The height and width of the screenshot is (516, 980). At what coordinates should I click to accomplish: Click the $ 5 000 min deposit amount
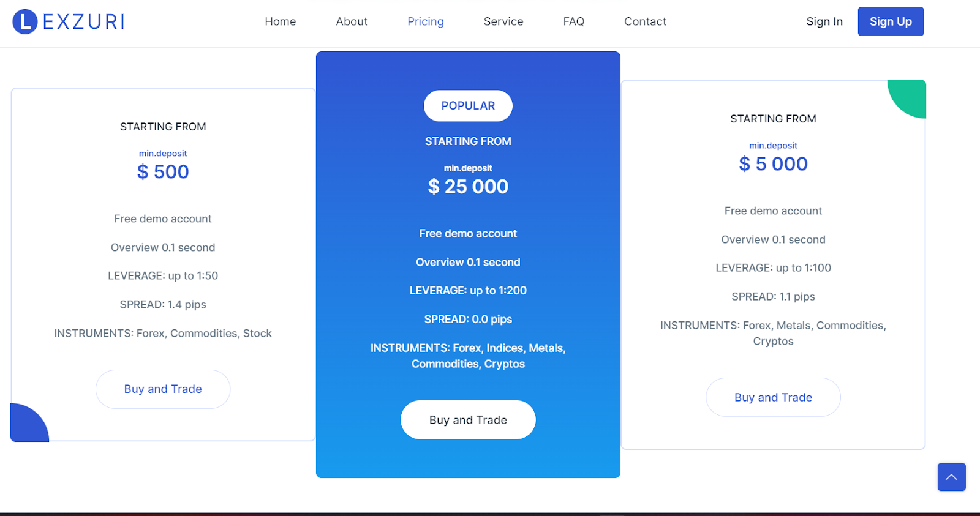click(773, 164)
